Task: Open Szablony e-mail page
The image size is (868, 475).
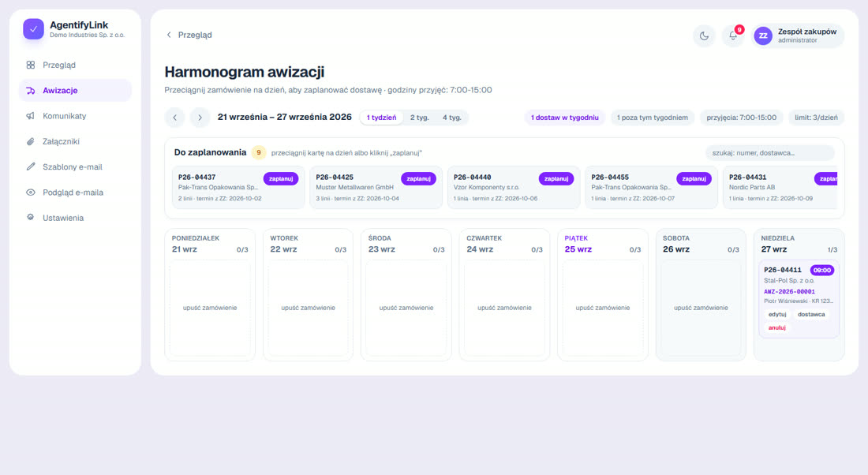Action: tap(75, 166)
